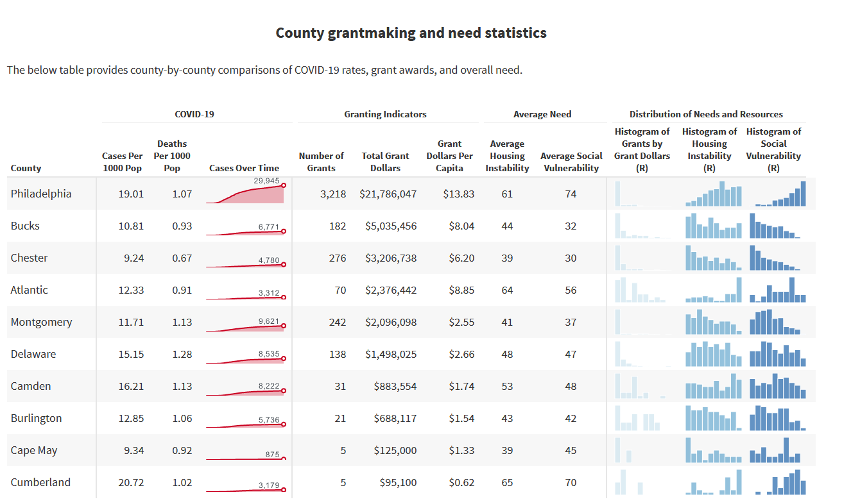Click Cape May's $125,000 grant total

tap(395, 450)
